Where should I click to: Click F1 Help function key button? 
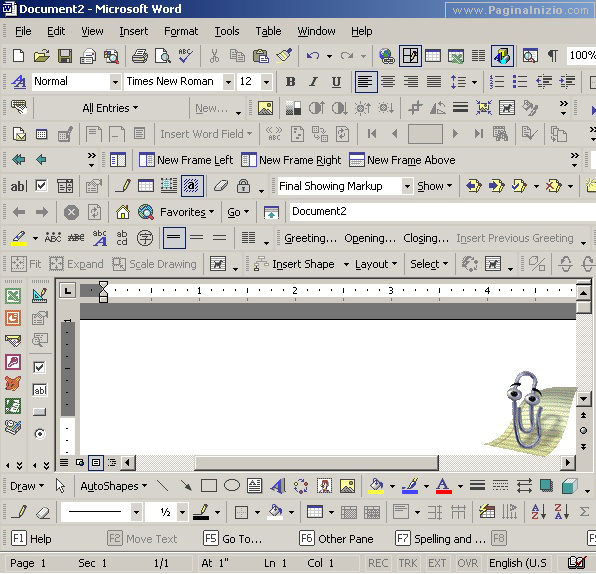pos(31,539)
